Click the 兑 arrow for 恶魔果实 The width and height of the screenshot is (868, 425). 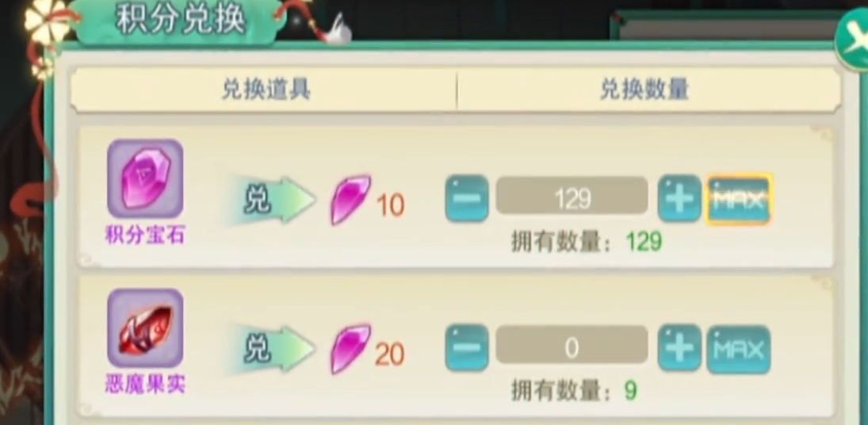tap(271, 350)
